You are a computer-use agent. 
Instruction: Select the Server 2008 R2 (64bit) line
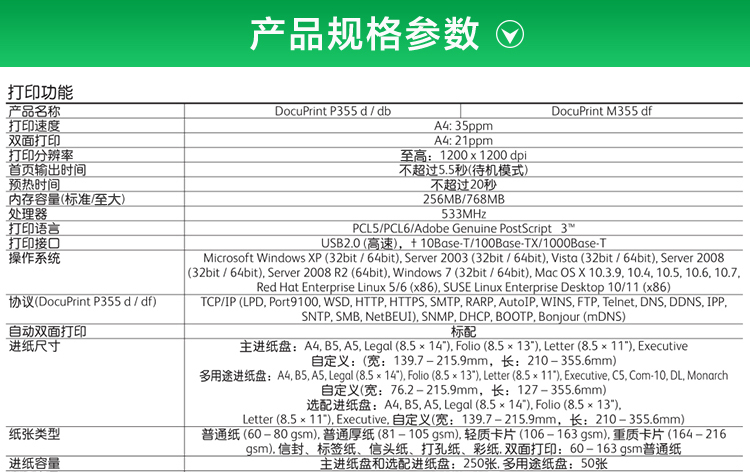pyautogui.click(x=463, y=273)
